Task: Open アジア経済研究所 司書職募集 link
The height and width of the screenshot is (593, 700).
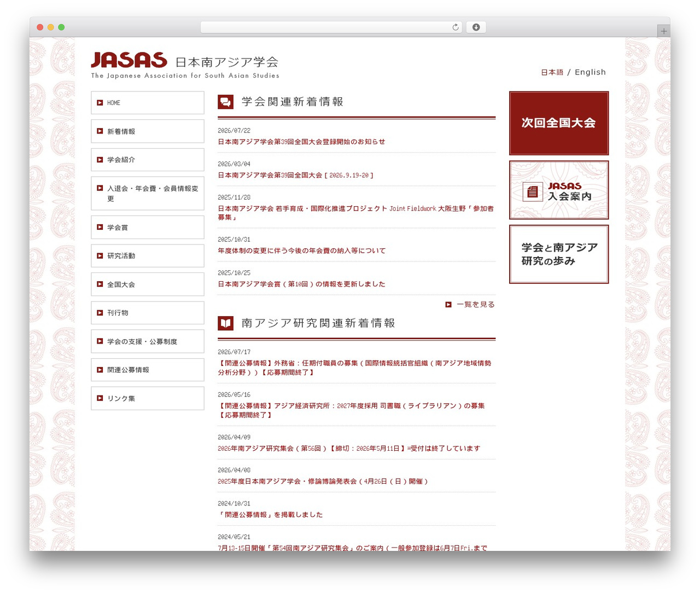Action: (x=352, y=410)
